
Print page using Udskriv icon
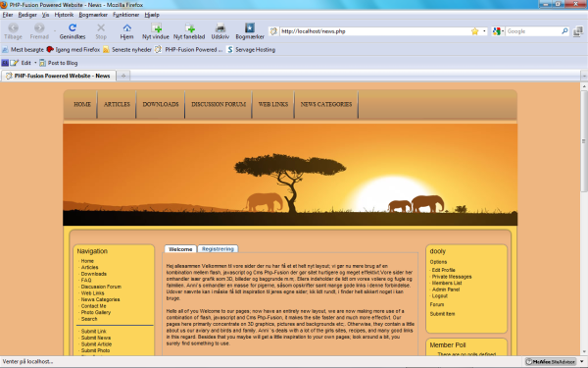220,31
